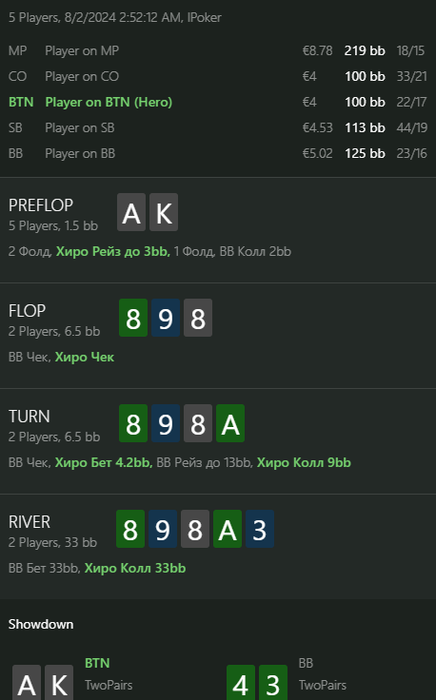Click the green 4 card in Showdown
Viewport: 436px width, 700px height.
pyautogui.click(x=241, y=683)
